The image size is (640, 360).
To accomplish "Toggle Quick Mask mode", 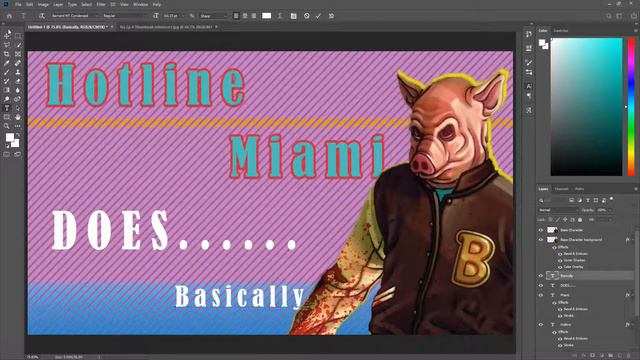I will (7, 154).
